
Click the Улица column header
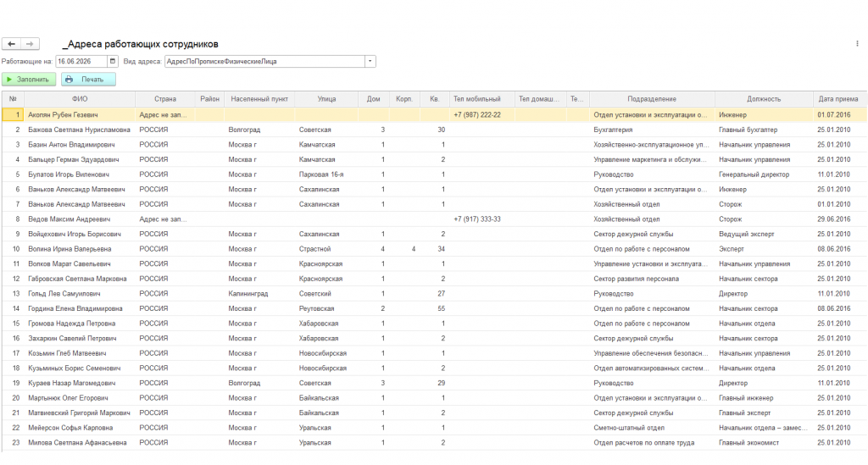pos(326,99)
